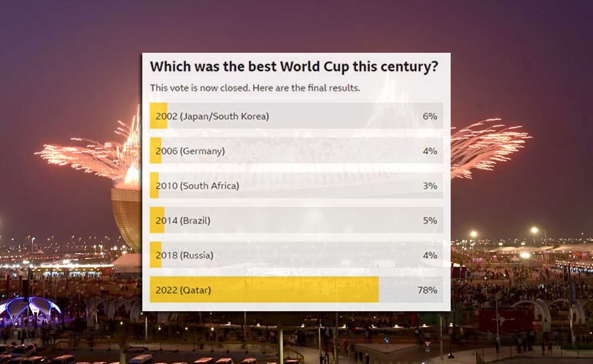Click the 6% result for 2002
This screenshot has width=593, height=364.
tap(430, 116)
